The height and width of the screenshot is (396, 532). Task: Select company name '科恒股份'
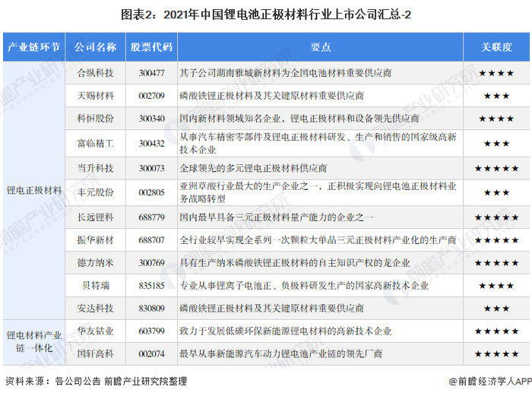click(95, 119)
